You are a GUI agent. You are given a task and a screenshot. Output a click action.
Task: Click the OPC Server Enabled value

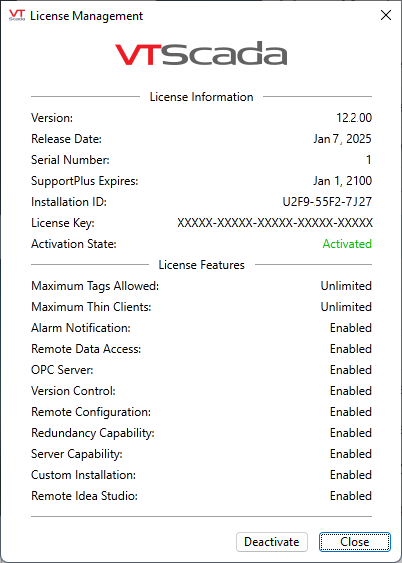(x=351, y=370)
